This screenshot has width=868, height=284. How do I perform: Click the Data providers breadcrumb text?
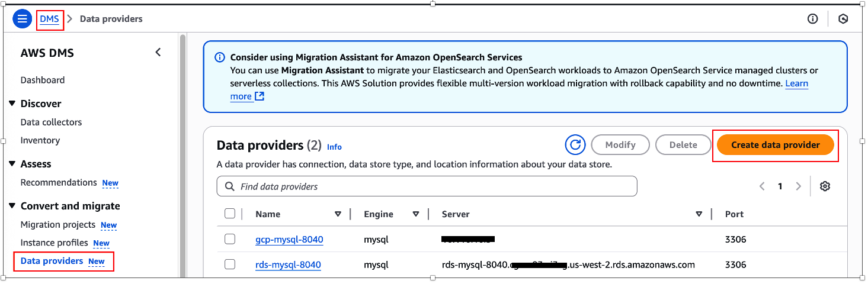pyautogui.click(x=111, y=19)
